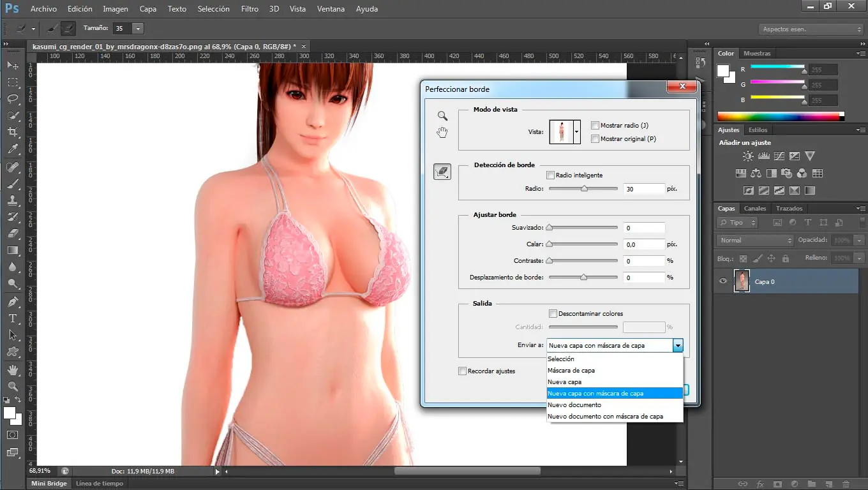The width and height of the screenshot is (868, 490).
Task: Select the Clone Stamp tool
Action: click(x=13, y=200)
